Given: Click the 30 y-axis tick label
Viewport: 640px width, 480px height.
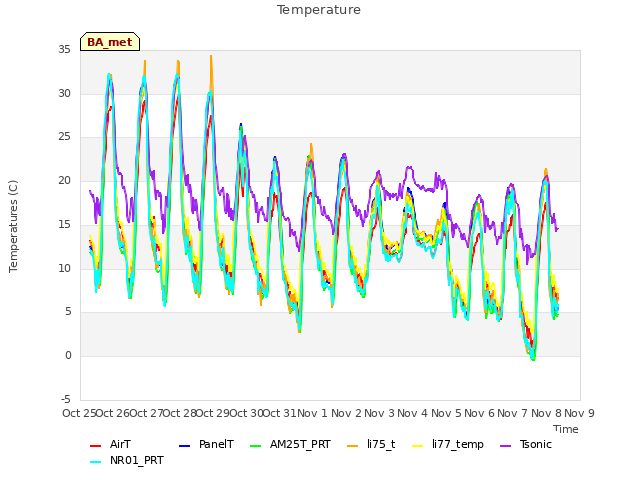Looking at the screenshot, I should [x=64, y=93].
